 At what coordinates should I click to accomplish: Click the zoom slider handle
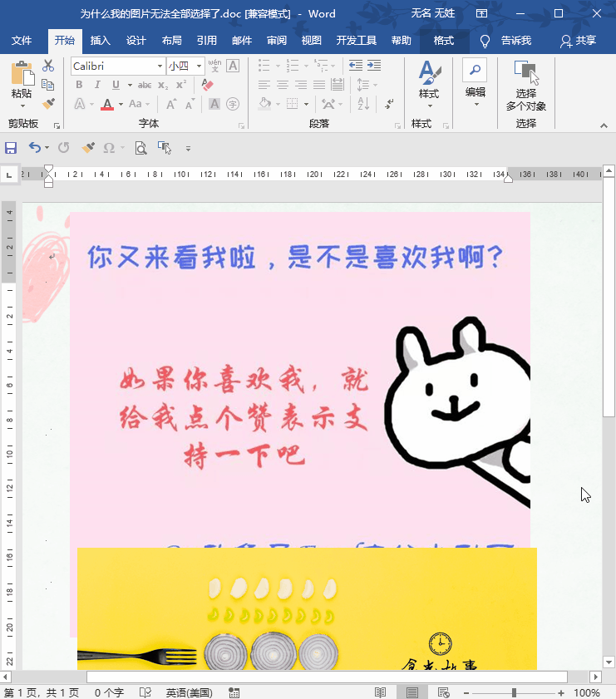pyautogui.click(x=514, y=692)
